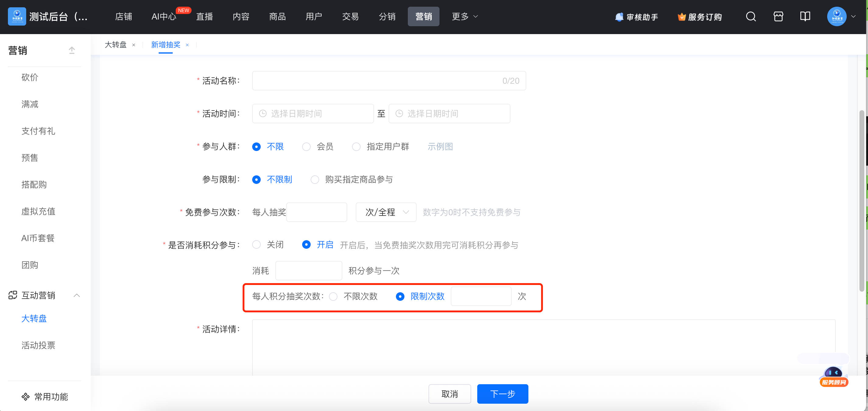Click the clock icon in start time field

click(263, 114)
